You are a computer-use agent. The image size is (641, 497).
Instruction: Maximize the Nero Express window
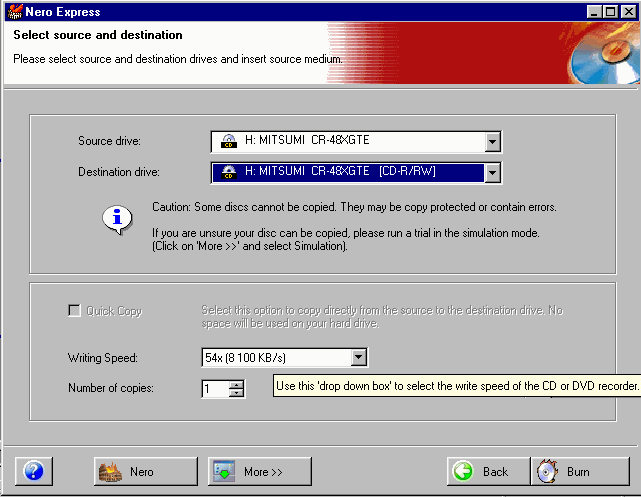611,11
